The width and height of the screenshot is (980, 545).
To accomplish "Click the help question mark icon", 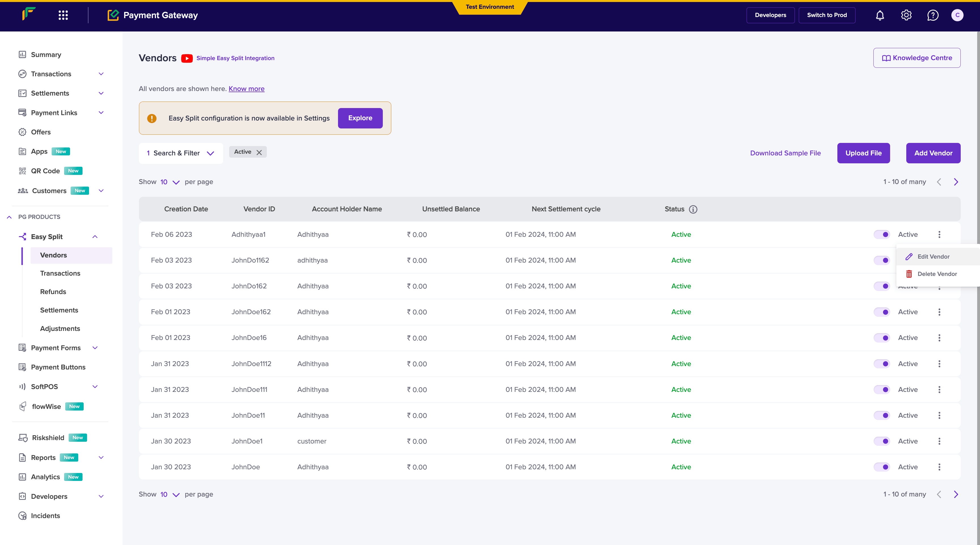I will click(x=933, y=15).
